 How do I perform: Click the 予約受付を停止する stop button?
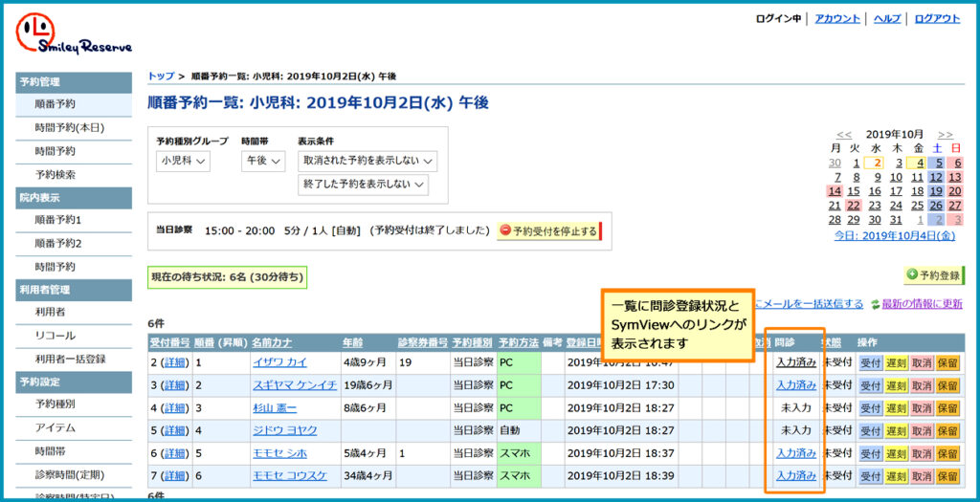pos(548,231)
